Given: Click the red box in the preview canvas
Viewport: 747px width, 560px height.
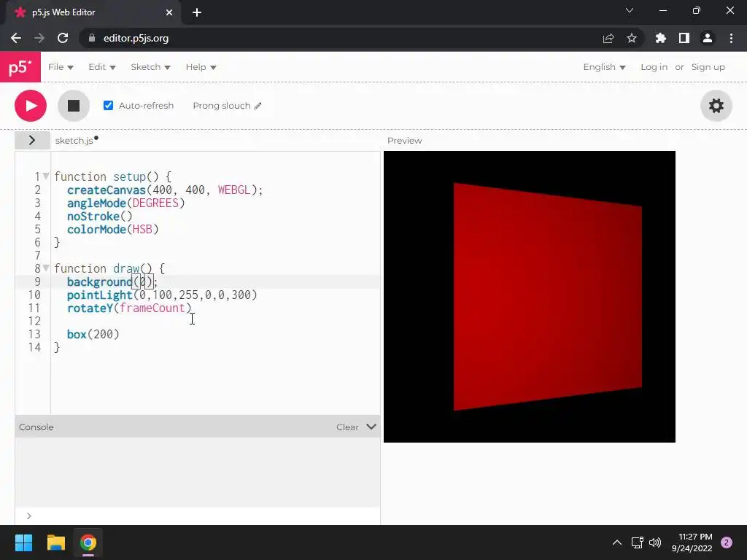Looking at the screenshot, I should (x=547, y=296).
